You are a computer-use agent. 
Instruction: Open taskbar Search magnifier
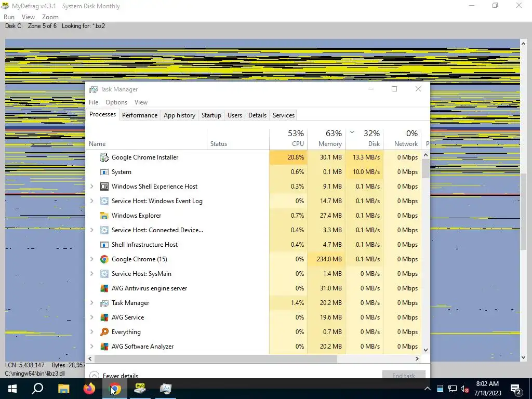pos(37,389)
